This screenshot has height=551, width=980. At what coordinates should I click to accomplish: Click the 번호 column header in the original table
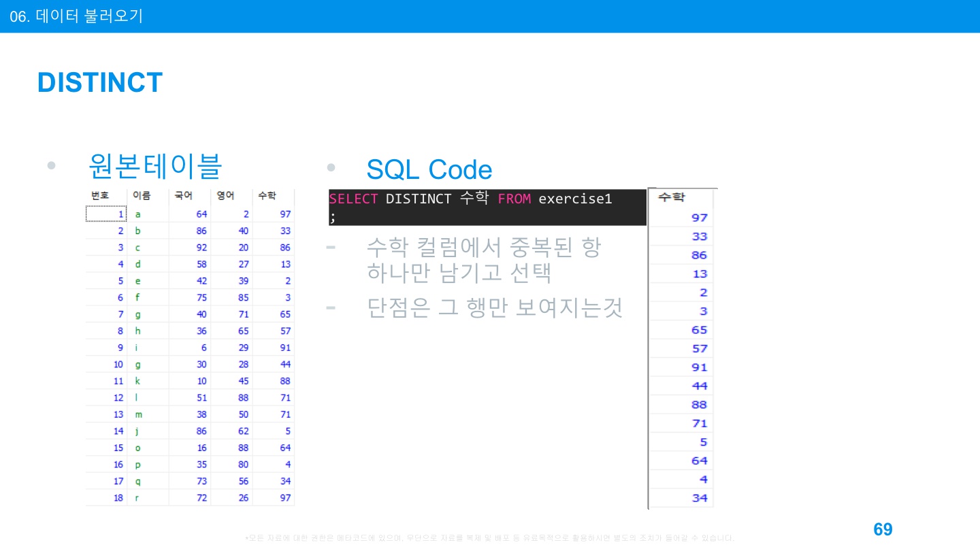[100, 196]
